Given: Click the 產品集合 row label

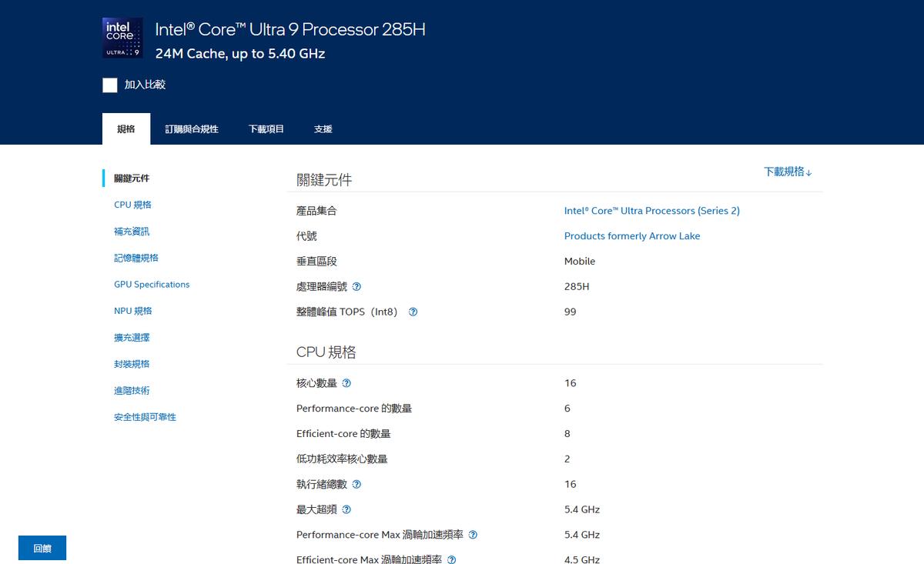Looking at the screenshot, I should click(x=316, y=211).
